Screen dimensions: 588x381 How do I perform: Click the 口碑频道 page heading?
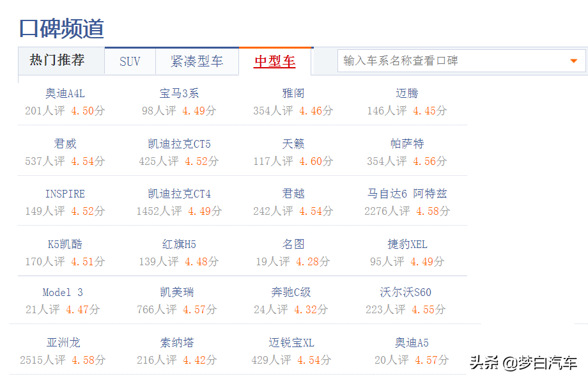(x=61, y=29)
